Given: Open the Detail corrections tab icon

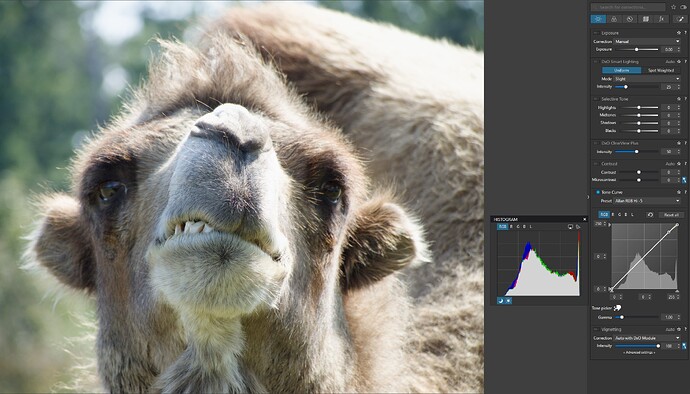Looking at the screenshot, I should [x=630, y=19].
